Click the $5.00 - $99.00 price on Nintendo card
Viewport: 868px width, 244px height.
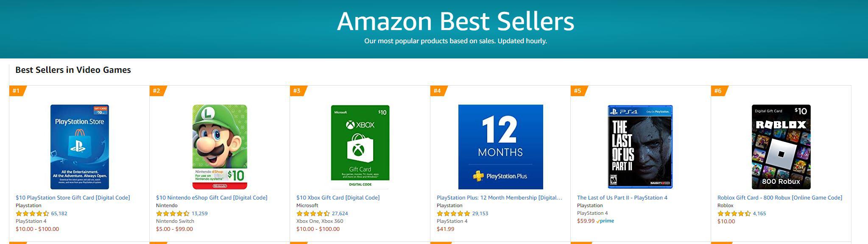coord(175,229)
